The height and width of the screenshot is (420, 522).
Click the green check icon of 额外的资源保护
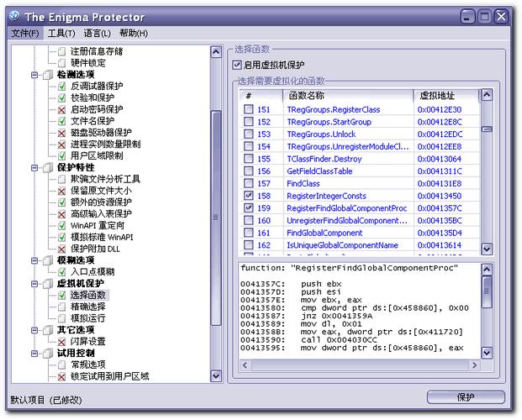[61, 202]
